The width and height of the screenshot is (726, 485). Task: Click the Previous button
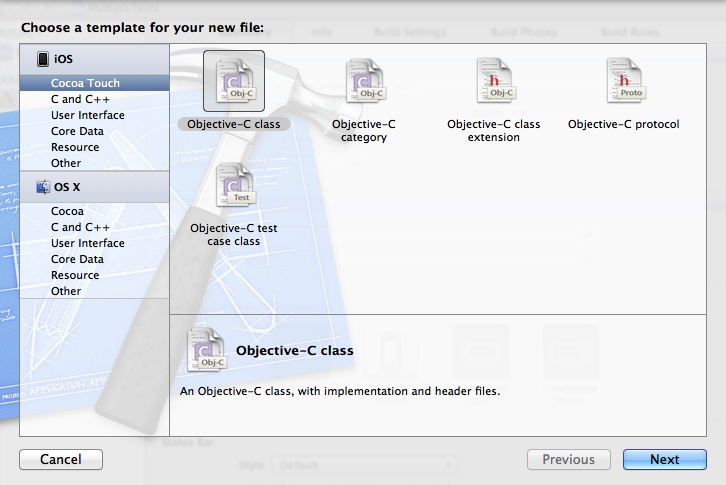click(x=568, y=460)
